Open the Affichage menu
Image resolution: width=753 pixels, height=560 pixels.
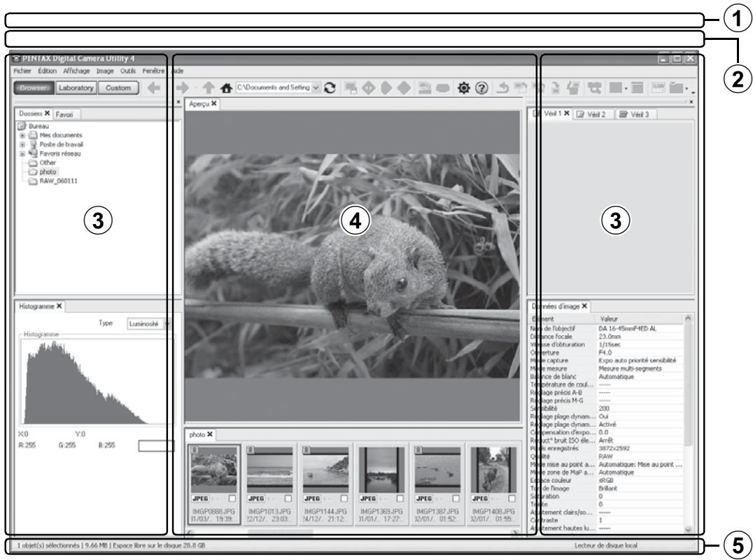(76, 71)
